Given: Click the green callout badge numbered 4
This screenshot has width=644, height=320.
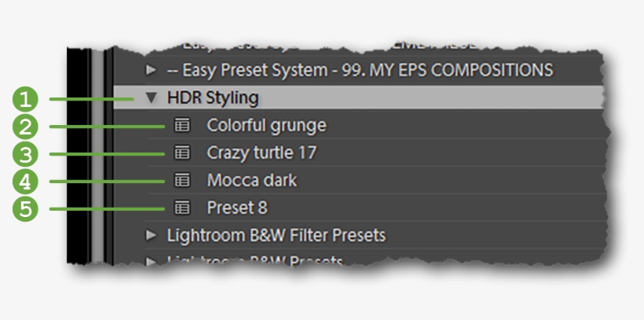Looking at the screenshot, I should tap(26, 181).
